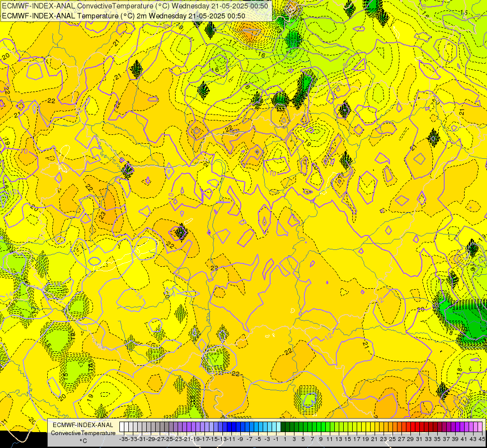Click the '29' legend scale value
This screenshot has height=448, width=487.
tap(410, 440)
